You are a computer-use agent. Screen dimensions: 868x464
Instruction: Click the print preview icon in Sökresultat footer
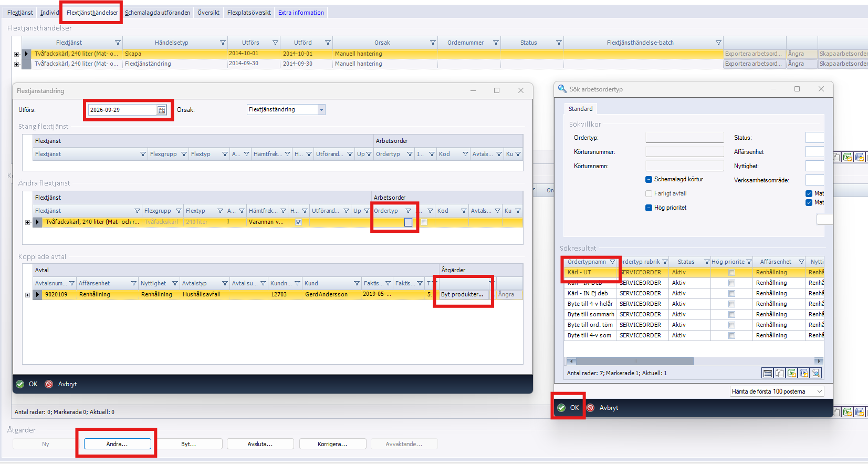[816, 373]
